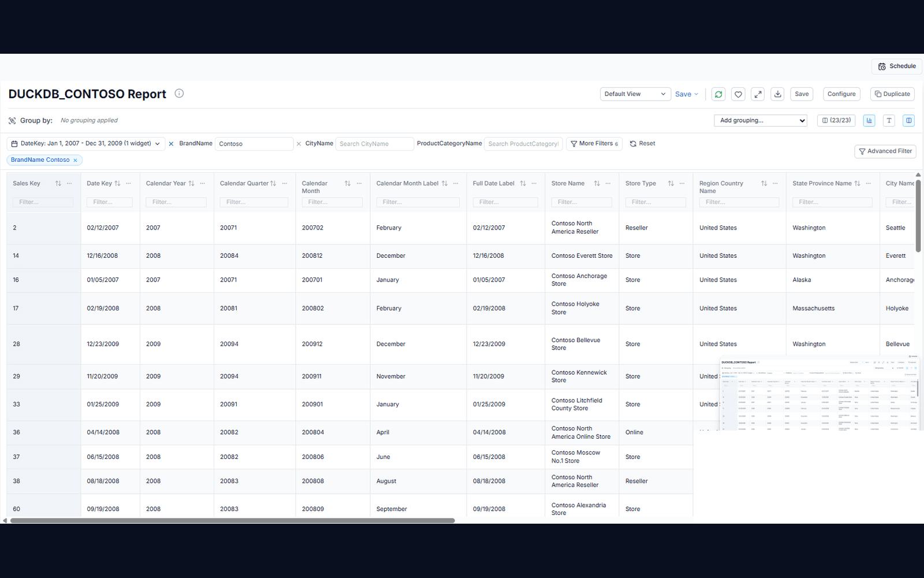The height and width of the screenshot is (578, 924).
Task: Sort the Region Country Name column
Action: (x=764, y=183)
